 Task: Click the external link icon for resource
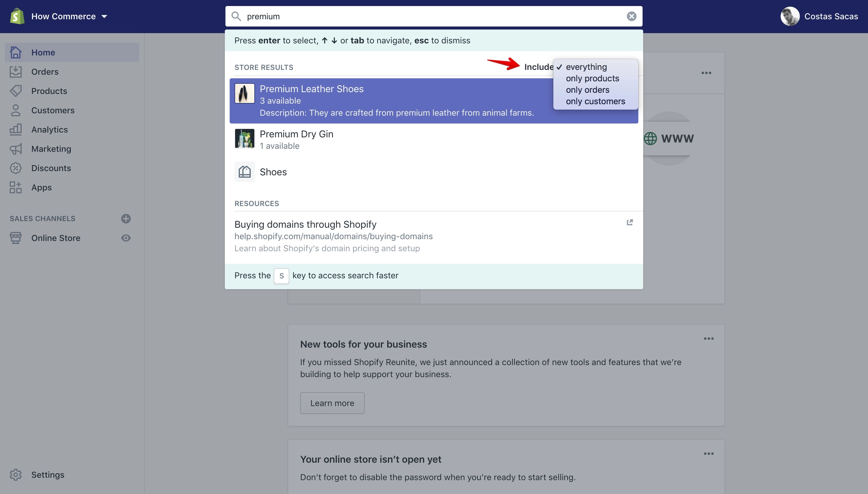tap(630, 222)
